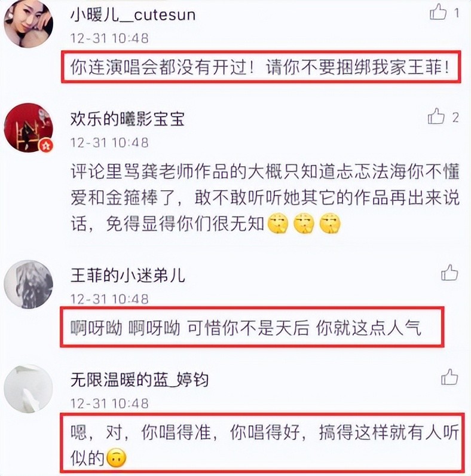Screen dimensions: 471x476
Task: Open username 小暖儿_cutesun
Action: tap(133, 15)
